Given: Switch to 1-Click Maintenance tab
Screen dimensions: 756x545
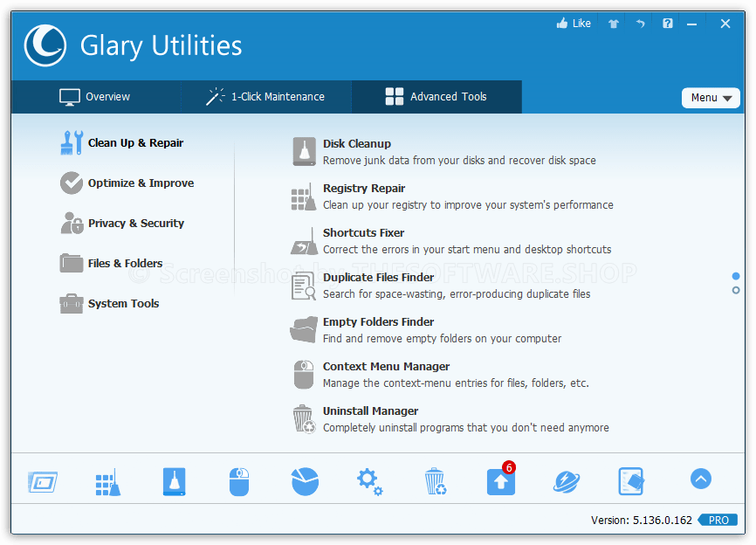Looking at the screenshot, I should pos(266,97).
